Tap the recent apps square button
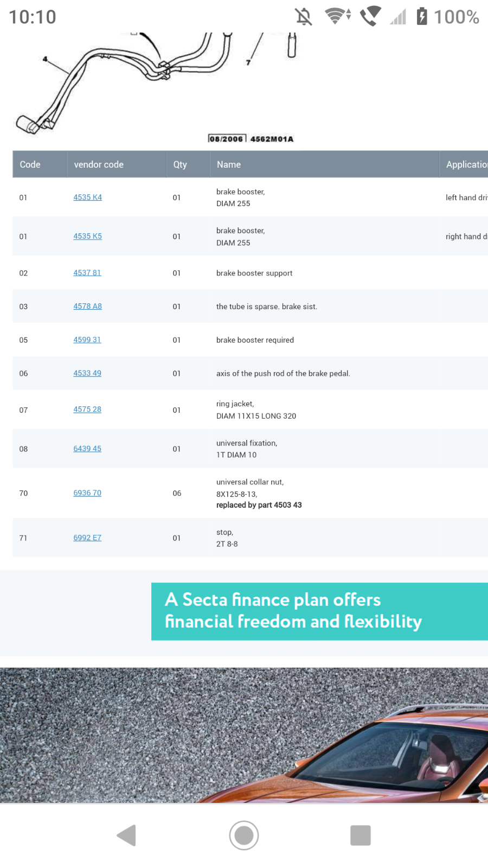This screenshot has width=488, height=868. click(361, 835)
